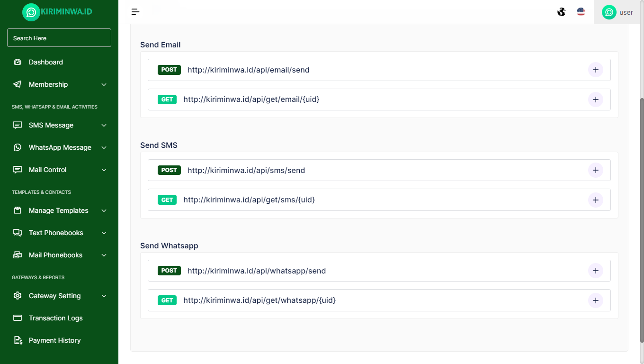644x364 pixels.
Task: Expand Mail Control submenu chevron
Action: coord(104,170)
